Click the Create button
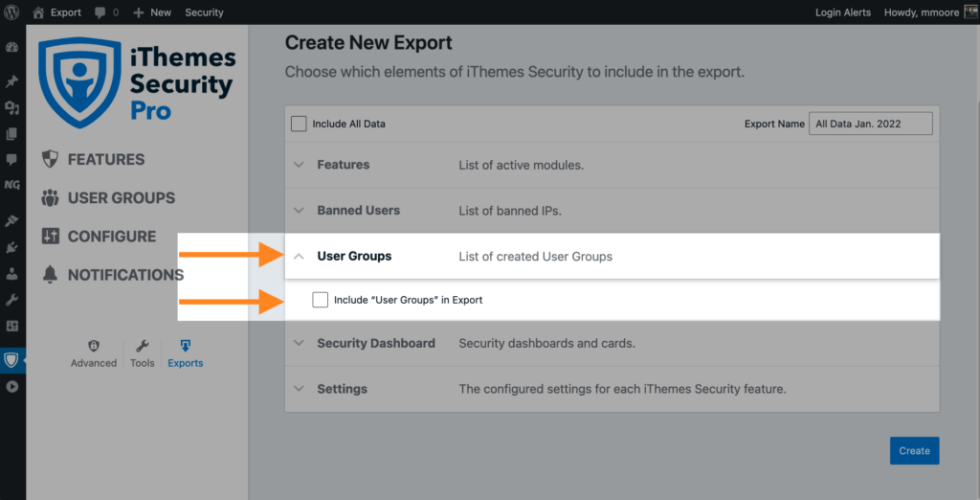980x500 pixels. tap(914, 450)
